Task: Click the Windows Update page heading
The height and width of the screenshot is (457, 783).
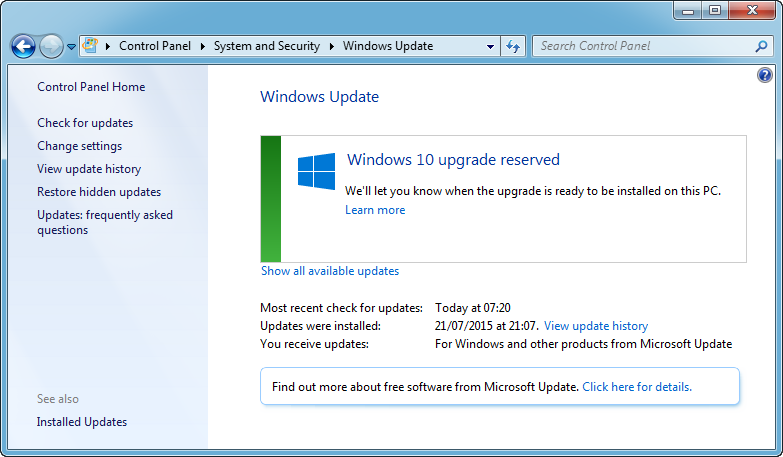Action: 320,96
